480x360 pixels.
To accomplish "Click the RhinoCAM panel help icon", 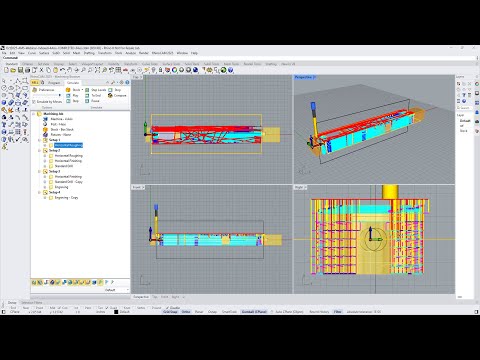I will click(x=127, y=82).
